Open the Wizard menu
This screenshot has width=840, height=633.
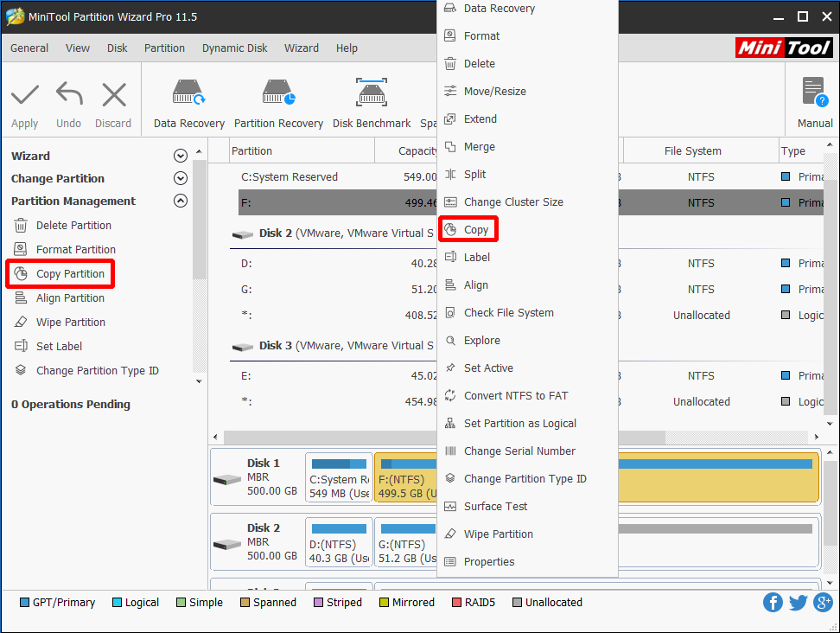click(302, 48)
